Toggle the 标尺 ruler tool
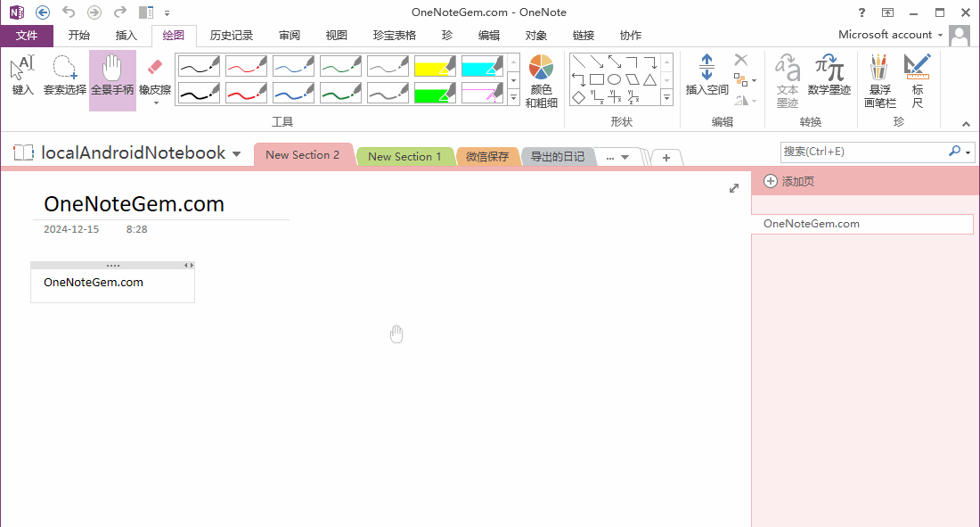The width and height of the screenshot is (980, 527). [x=918, y=81]
